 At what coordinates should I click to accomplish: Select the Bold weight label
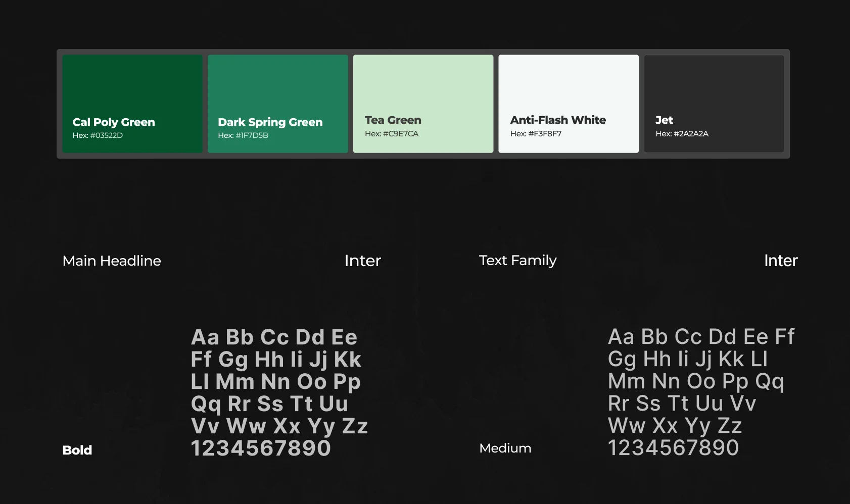(77, 450)
